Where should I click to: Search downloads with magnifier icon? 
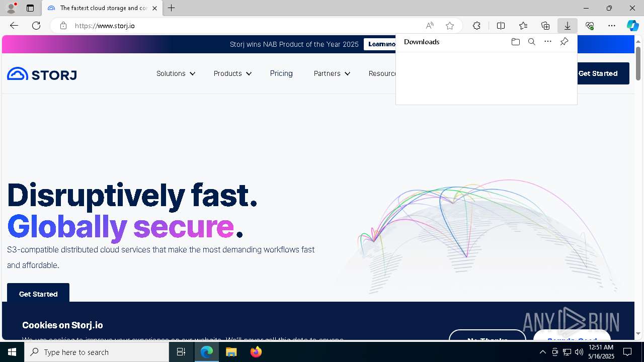pos(531,42)
